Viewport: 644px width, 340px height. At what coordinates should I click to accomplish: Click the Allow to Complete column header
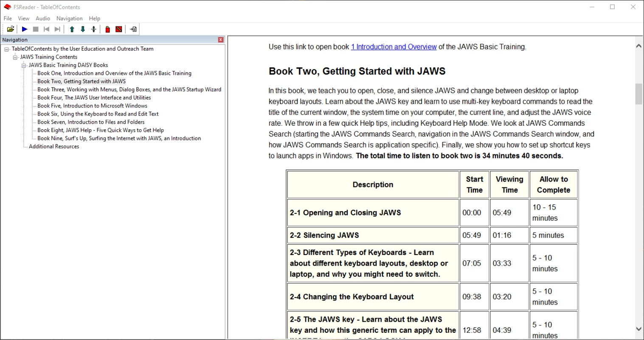[x=554, y=184]
